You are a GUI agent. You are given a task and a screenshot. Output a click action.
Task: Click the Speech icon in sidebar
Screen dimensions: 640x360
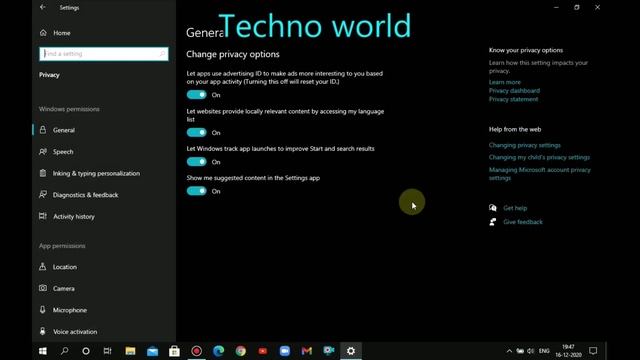coord(43,151)
